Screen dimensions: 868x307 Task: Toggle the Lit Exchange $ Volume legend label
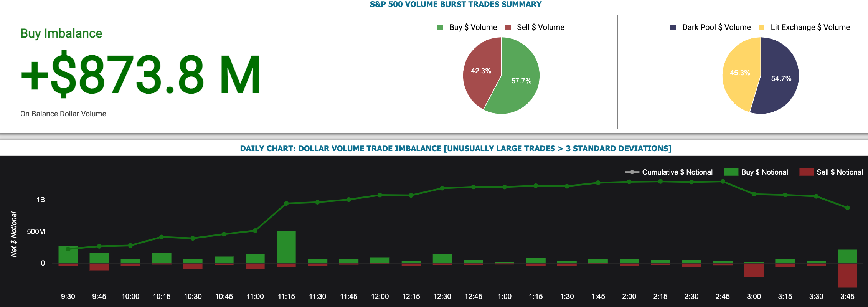(x=810, y=27)
